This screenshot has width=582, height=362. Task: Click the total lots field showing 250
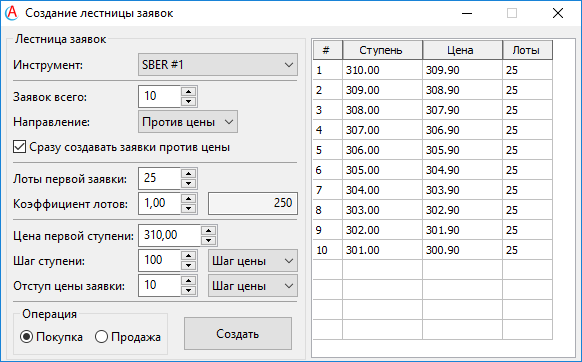point(253,203)
